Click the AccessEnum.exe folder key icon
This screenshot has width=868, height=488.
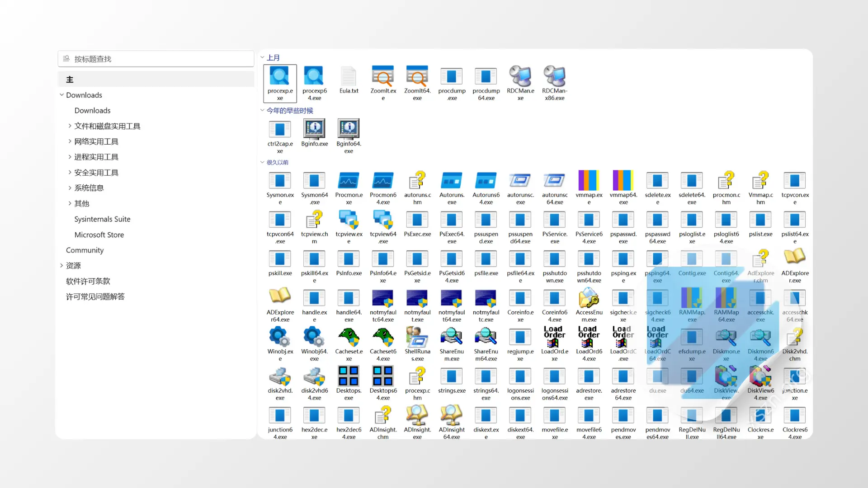589,298
